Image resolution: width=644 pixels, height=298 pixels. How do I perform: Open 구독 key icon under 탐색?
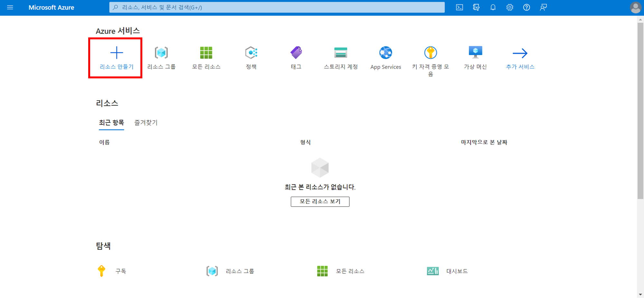pos(101,271)
